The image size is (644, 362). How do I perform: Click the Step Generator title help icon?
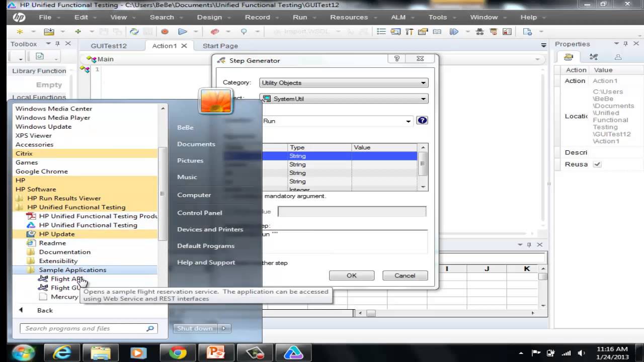[396, 58]
